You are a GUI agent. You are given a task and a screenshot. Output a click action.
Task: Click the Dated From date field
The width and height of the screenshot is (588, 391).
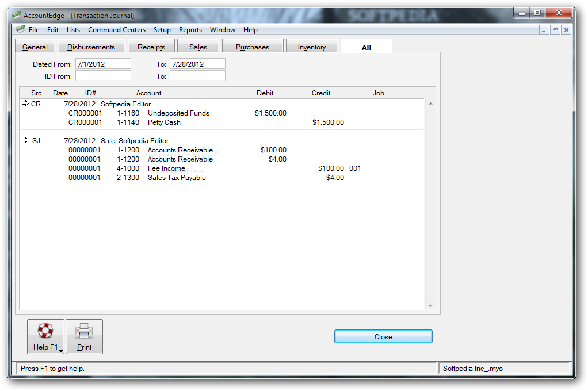point(103,64)
